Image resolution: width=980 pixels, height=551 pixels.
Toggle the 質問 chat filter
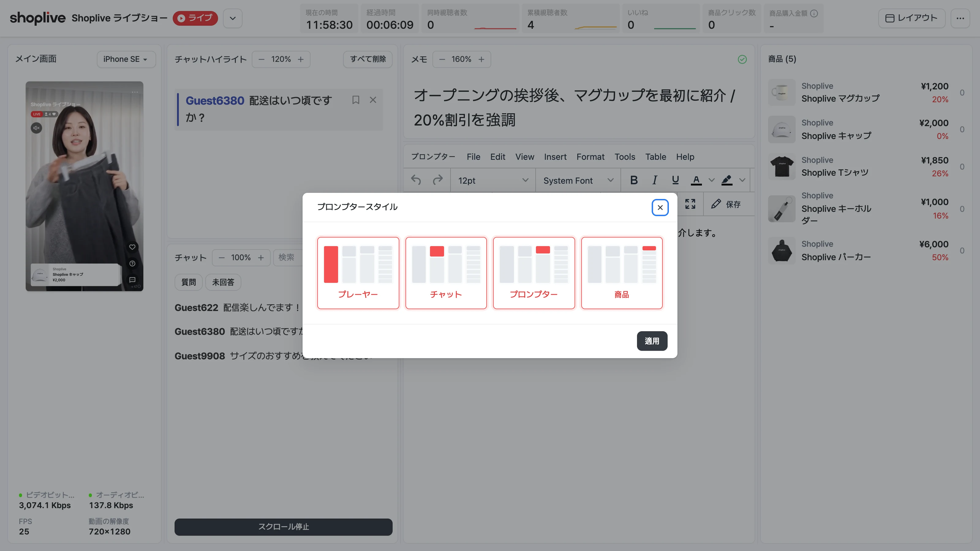coord(189,282)
